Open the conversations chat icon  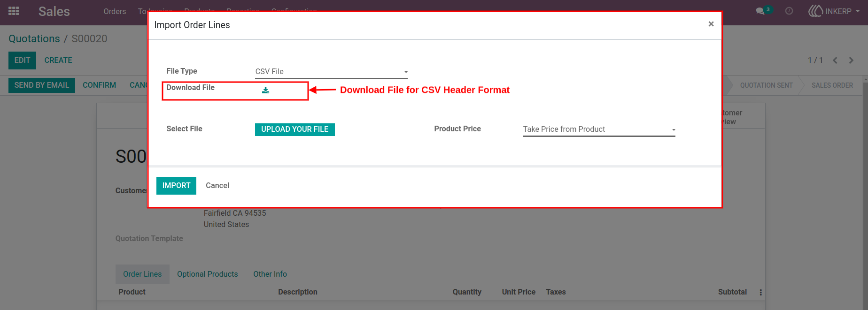[x=760, y=11]
